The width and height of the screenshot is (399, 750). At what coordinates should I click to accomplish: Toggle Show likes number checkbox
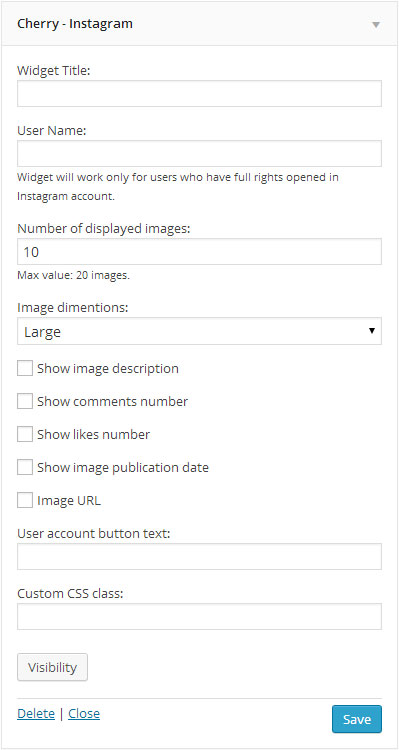[x=25, y=434]
